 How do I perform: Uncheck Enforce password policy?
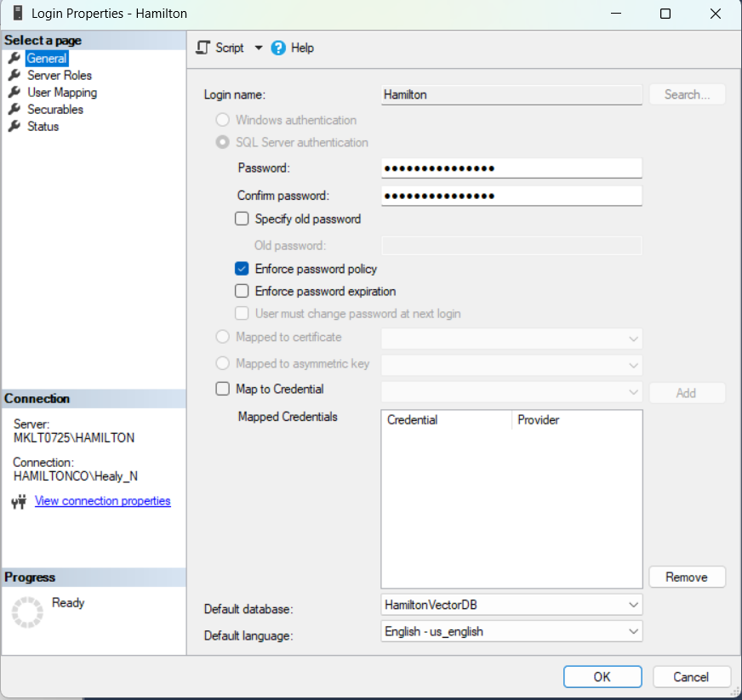pos(243,269)
